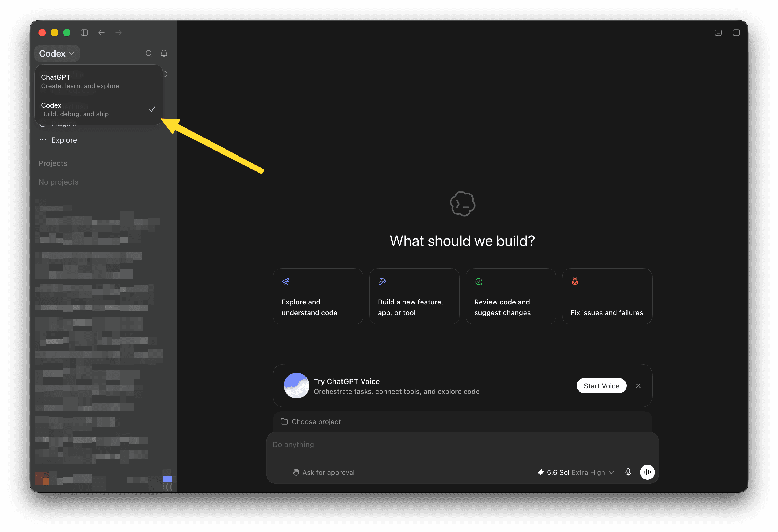778x532 pixels.
Task: Choose Fix issues and failures card
Action: pyautogui.click(x=607, y=296)
